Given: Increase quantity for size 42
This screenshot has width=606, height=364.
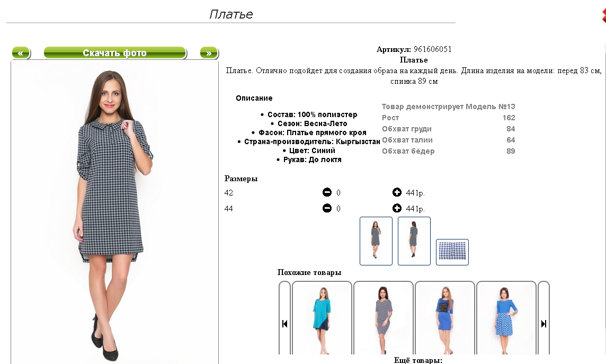Looking at the screenshot, I should [x=397, y=192].
